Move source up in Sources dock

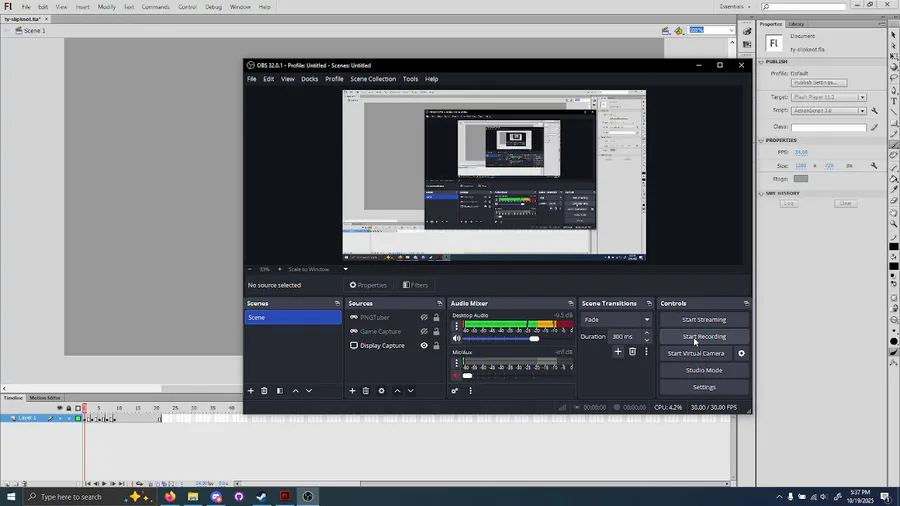point(397,391)
